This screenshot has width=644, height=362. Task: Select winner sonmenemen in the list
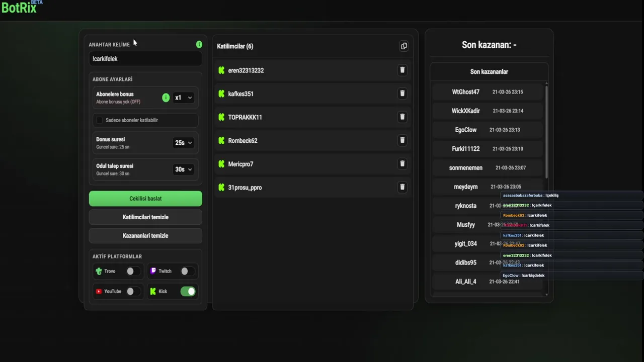(x=466, y=168)
